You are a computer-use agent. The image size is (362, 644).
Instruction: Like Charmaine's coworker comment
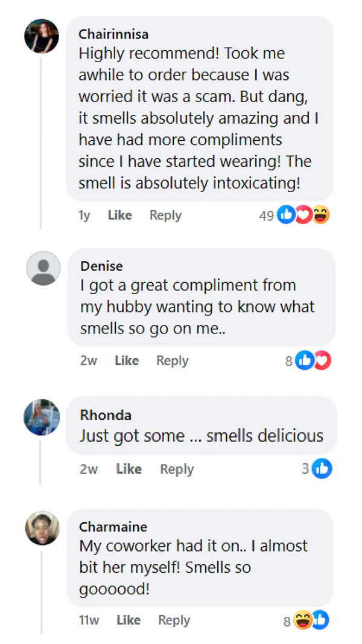click(x=129, y=620)
